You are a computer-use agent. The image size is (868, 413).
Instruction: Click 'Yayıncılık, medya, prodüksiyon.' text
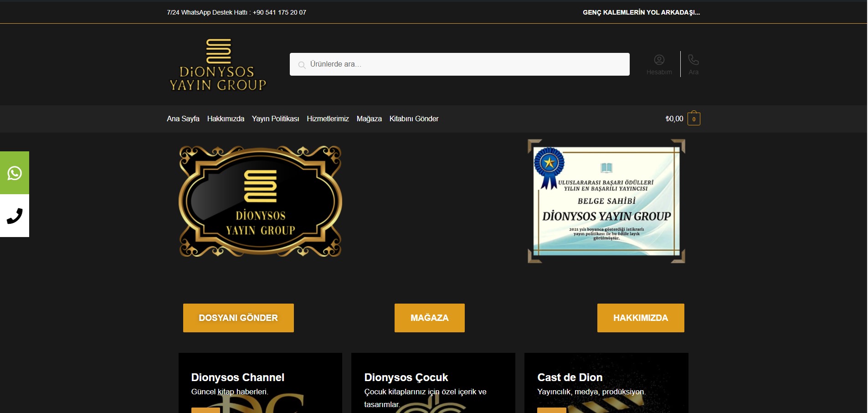pyautogui.click(x=591, y=392)
